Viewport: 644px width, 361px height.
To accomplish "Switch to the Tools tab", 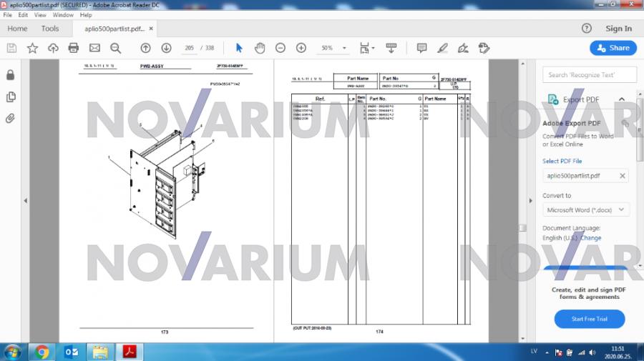I will tap(50, 29).
